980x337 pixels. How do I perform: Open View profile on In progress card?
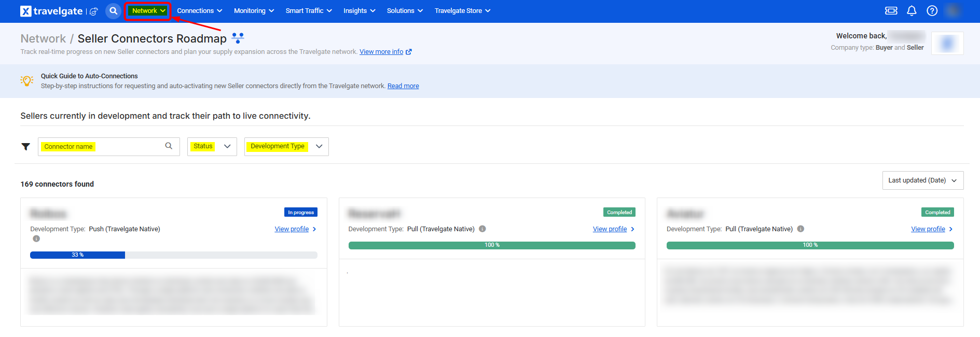[295, 229]
